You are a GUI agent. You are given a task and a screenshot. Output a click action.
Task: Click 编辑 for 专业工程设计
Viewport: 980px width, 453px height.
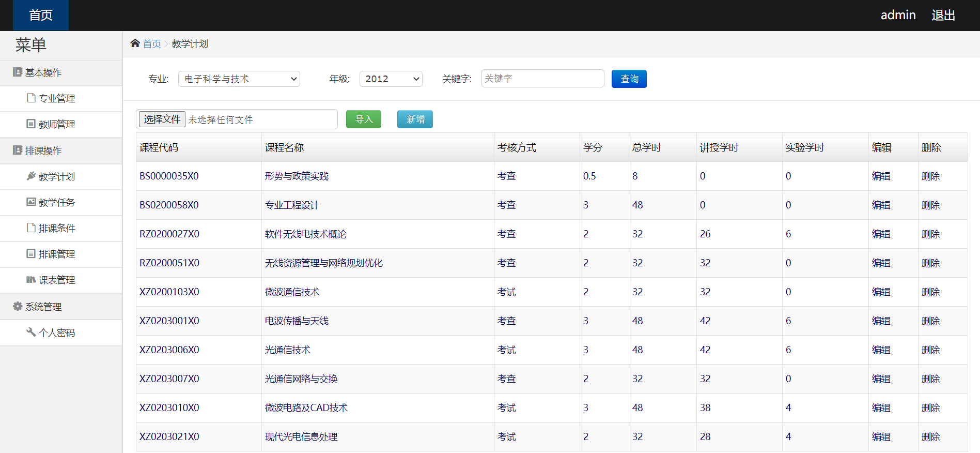pyautogui.click(x=881, y=205)
